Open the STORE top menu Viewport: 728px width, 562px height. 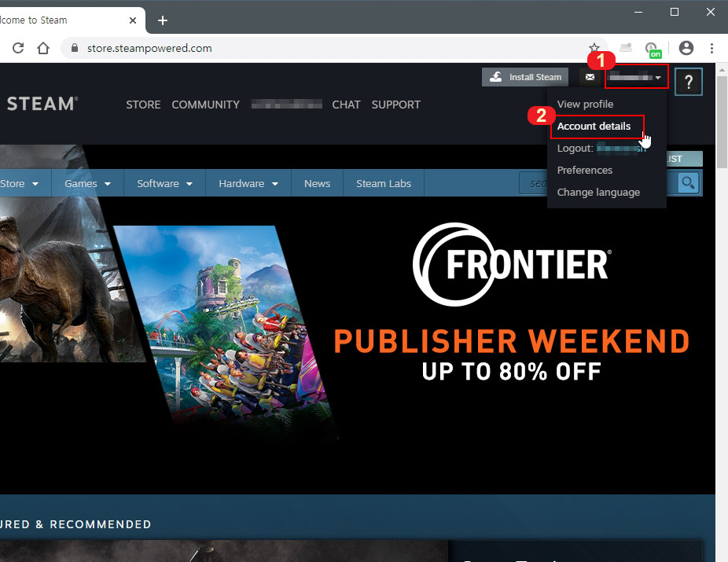coord(143,105)
